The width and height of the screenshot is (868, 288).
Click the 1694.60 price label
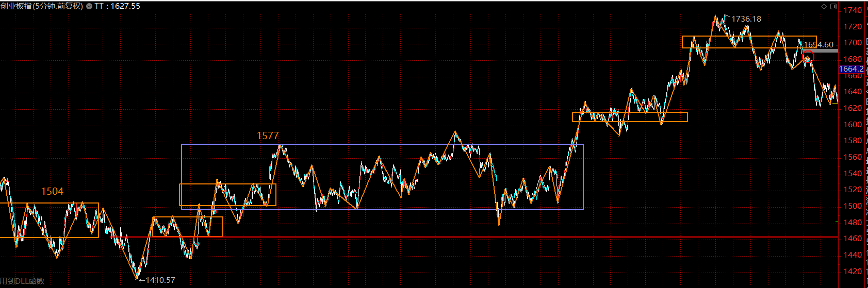pyautogui.click(x=818, y=45)
